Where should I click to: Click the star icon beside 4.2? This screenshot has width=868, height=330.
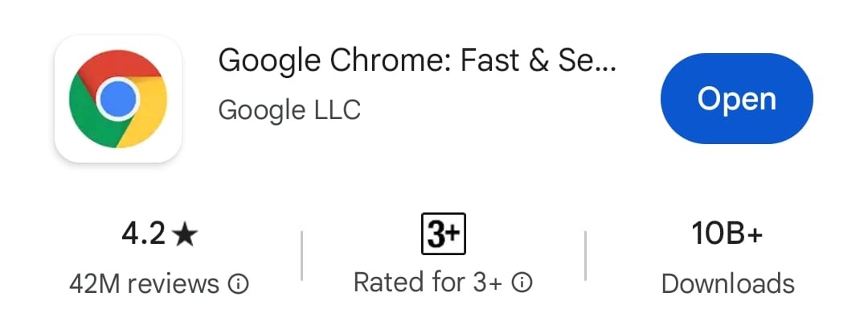coord(184,236)
